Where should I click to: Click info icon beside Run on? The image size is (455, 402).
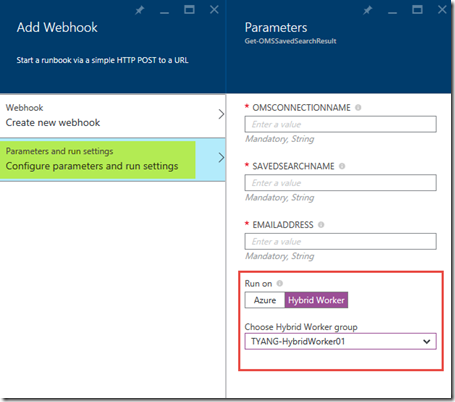point(280,283)
